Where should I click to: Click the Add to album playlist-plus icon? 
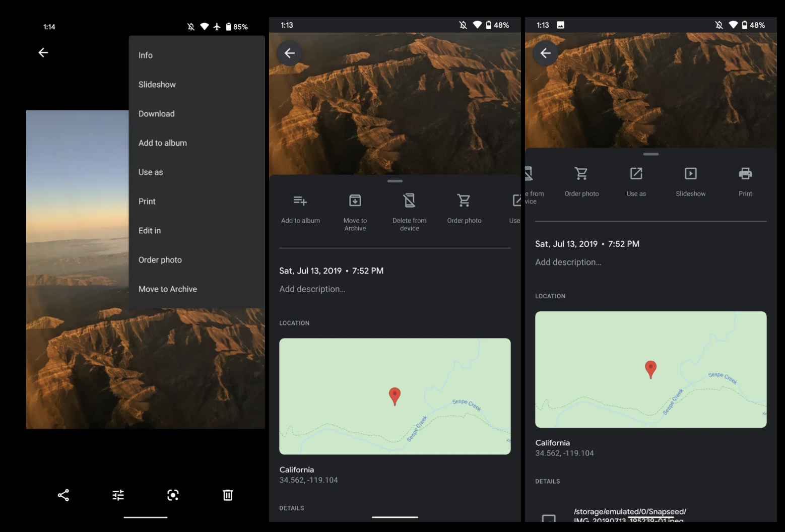[x=300, y=201]
